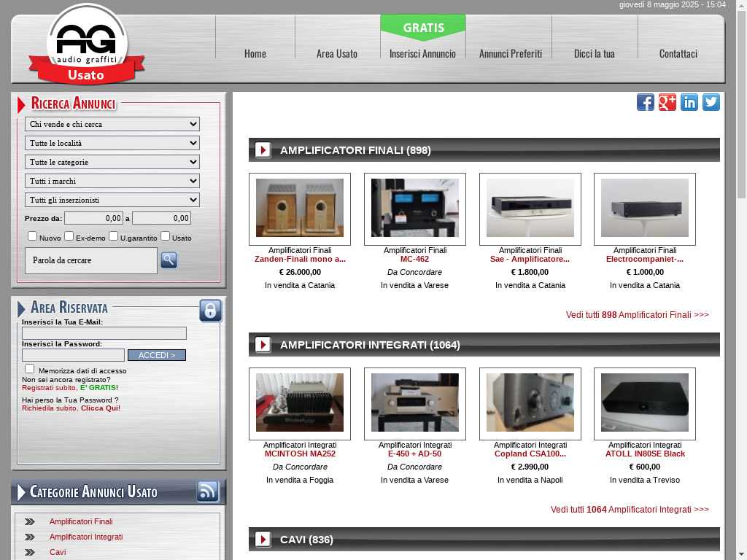Click red arrow icon beside Cavi header

click(x=263, y=540)
